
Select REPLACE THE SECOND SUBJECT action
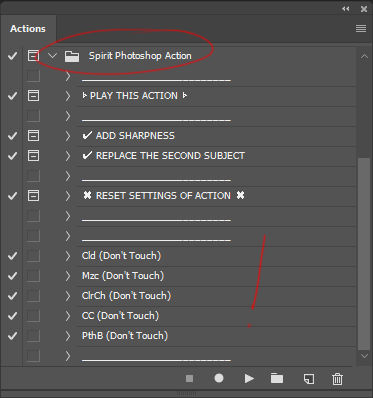pyautogui.click(x=217, y=156)
